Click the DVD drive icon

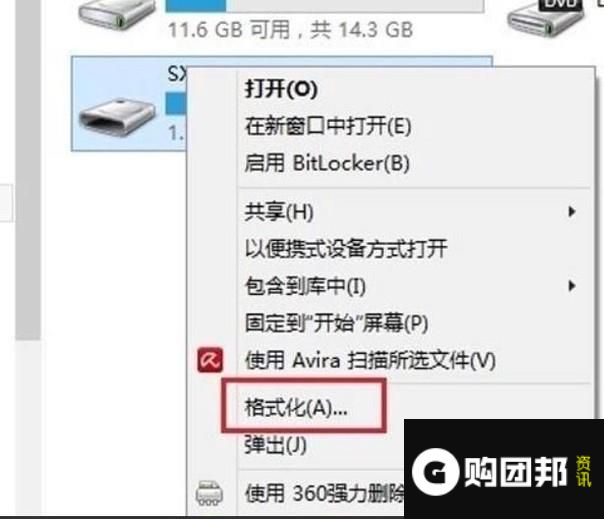[545, 17]
